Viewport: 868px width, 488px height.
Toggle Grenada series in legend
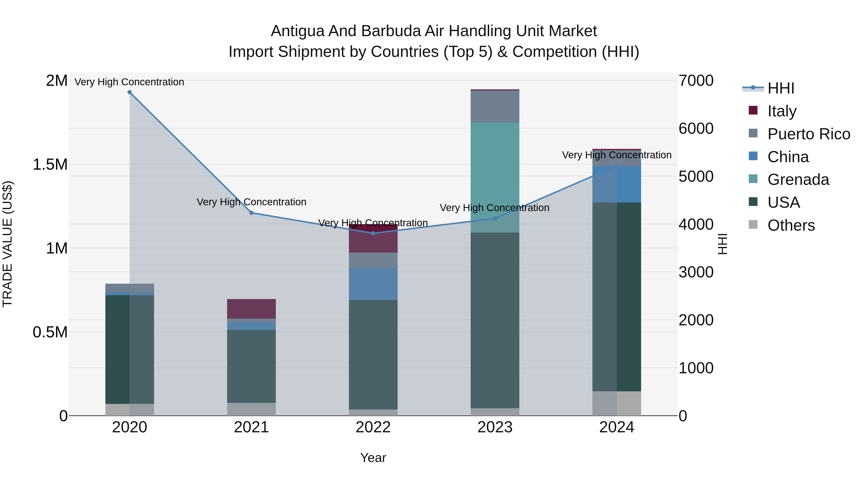coord(788,180)
